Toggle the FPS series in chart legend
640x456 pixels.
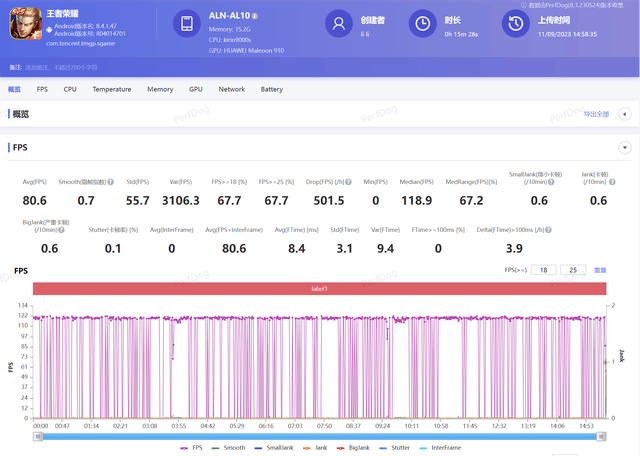[x=191, y=448]
